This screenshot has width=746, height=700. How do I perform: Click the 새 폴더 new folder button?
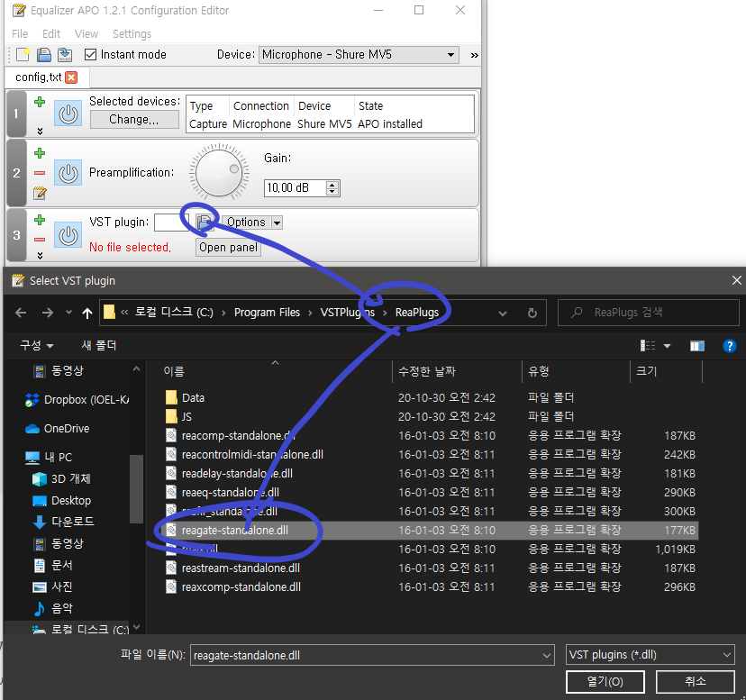(x=99, y=345)
